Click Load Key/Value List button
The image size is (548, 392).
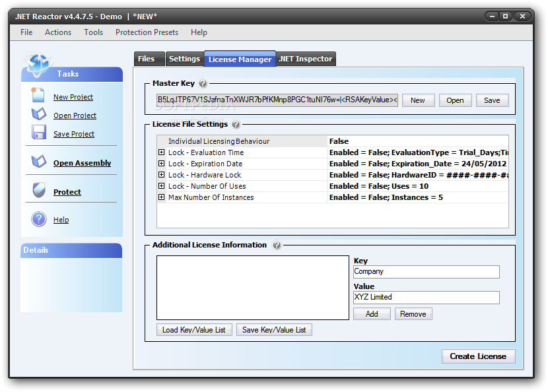point(194,330)
